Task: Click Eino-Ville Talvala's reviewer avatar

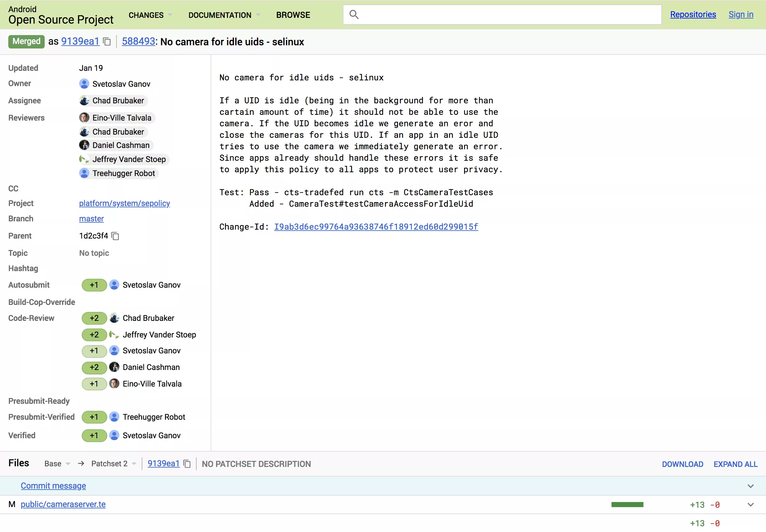Action: pyautogui.click(x=84, y=118)
